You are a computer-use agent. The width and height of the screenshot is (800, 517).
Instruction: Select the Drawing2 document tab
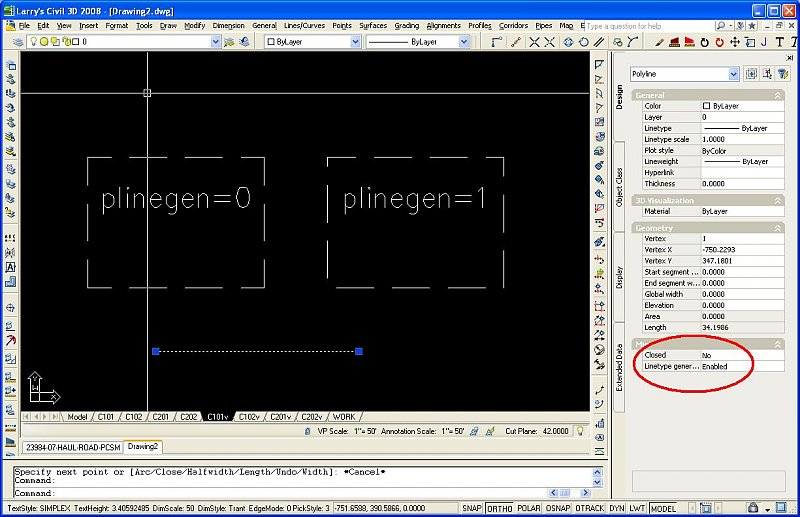tap(142, 447)
